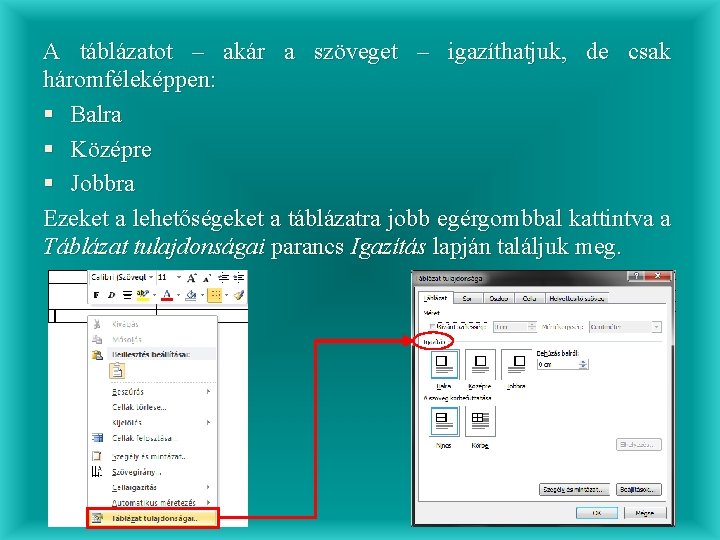
Task: Click the dialog help question mark button
Action: 636,276
